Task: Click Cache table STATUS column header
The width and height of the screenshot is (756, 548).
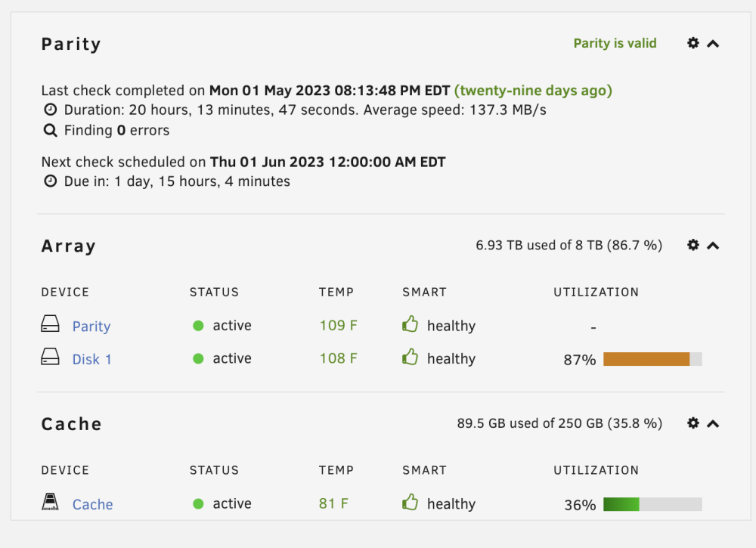Action: click(x=214, y=470)
